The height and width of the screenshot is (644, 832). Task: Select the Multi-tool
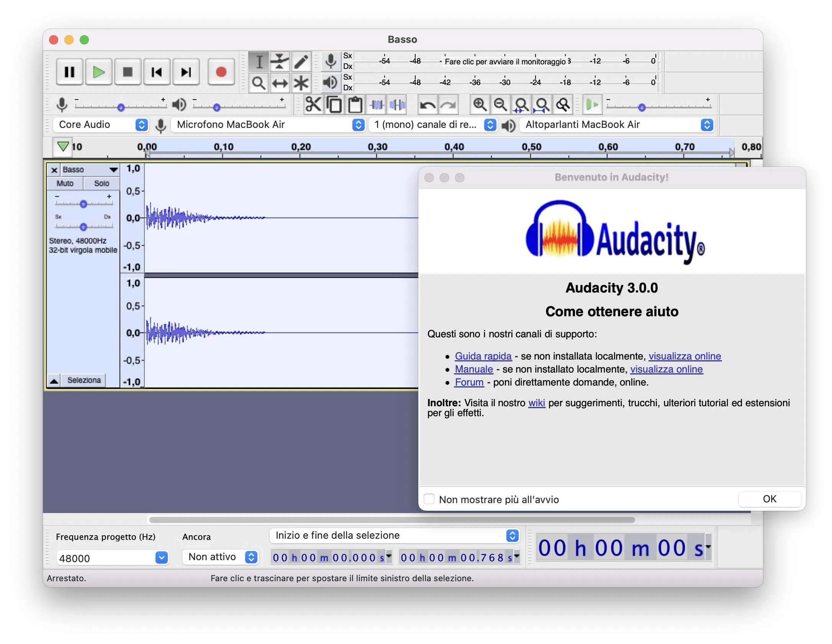(x=301, y=82)
